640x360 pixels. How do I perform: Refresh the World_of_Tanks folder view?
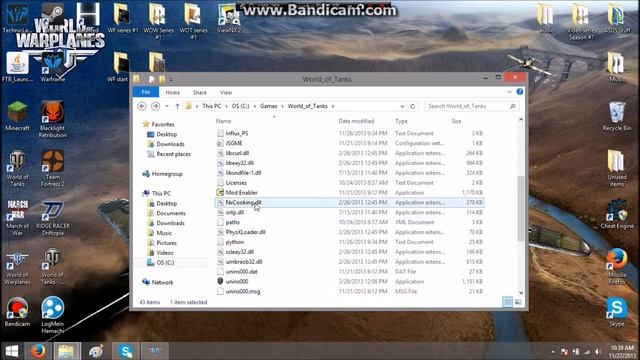coord(413,106)
